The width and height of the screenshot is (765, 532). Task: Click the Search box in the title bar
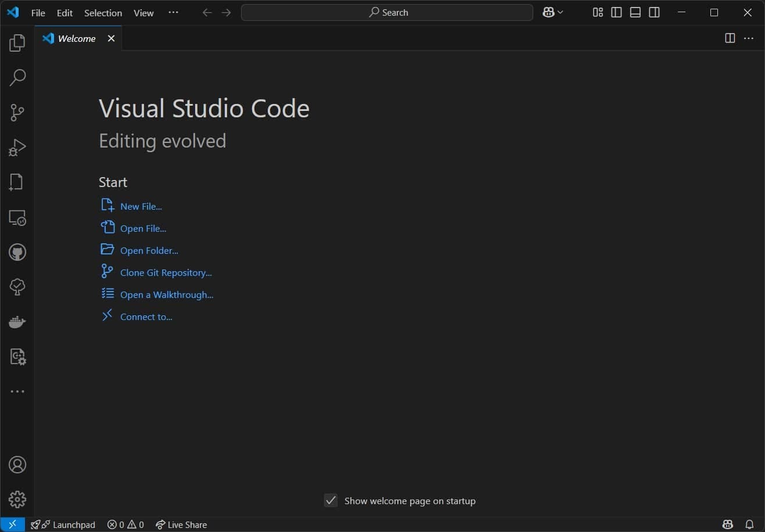(386, 12)
